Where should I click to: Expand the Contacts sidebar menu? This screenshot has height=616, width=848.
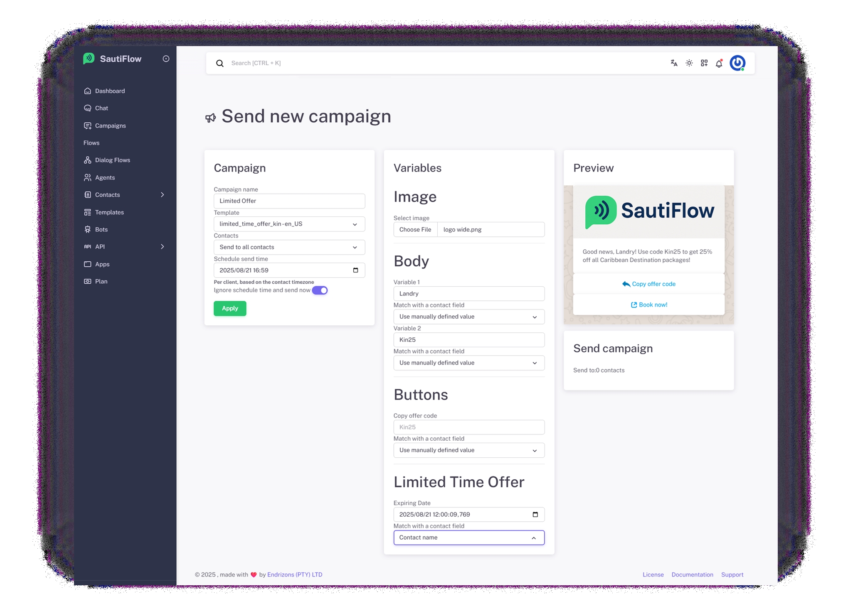point(162,195)
